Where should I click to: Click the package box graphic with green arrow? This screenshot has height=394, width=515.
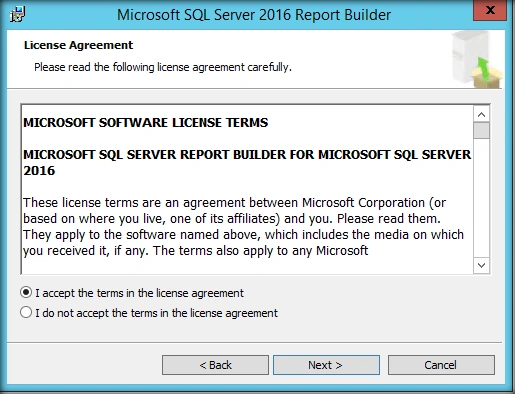pos(477,60)
